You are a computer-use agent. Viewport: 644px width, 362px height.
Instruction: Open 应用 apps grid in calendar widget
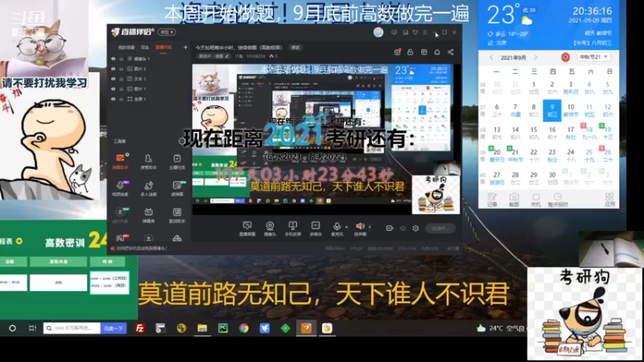coord(609,200)
